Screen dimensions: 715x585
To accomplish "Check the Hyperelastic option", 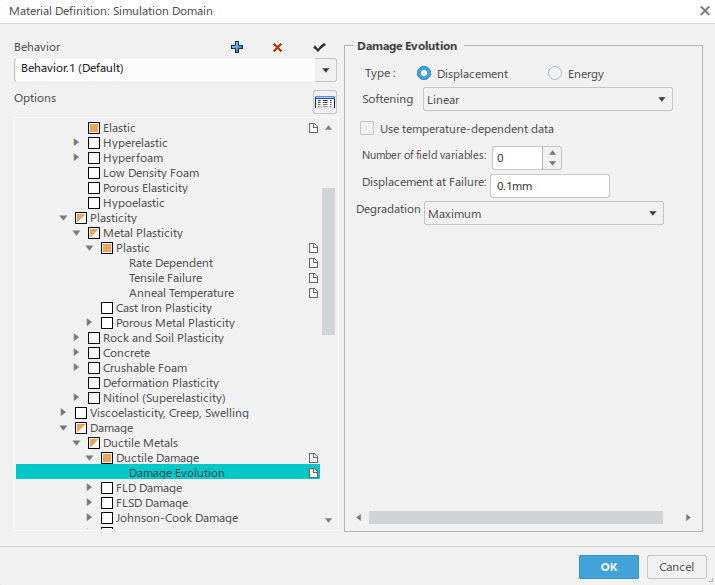I will pyautogui.click(x=94, y=143).
